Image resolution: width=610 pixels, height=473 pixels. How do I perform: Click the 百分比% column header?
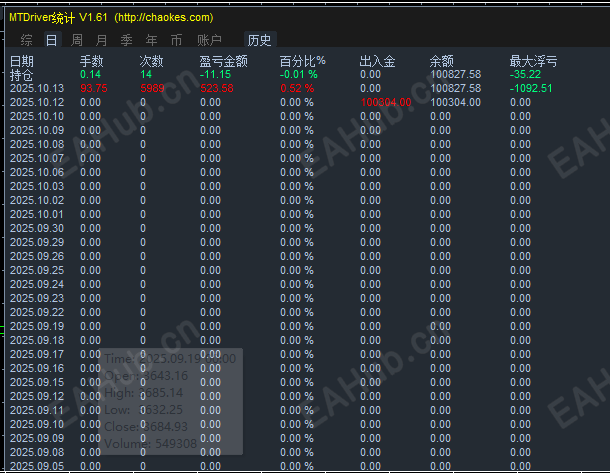tap(303, 61)
